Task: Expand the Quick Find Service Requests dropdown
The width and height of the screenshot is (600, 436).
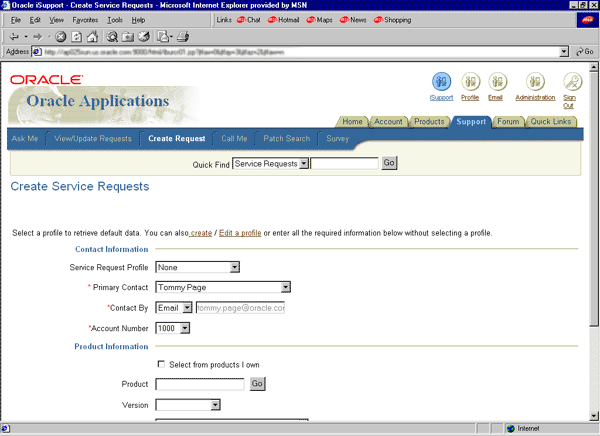Action: (x=304, y=164)
